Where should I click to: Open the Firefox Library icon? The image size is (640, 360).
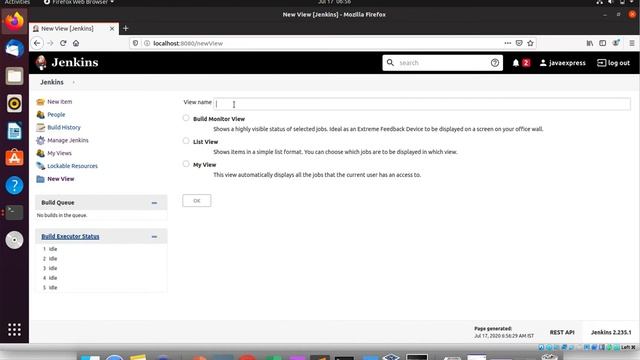click(x=590, y=43)
